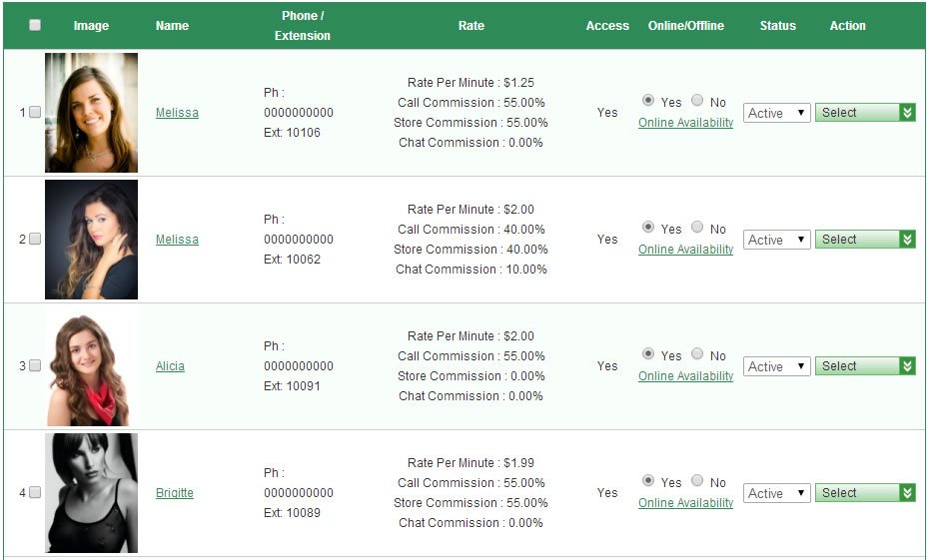This screenshot has height=560, width=931.
Task: Tick the checkbox for row 1
Action: click(35, 113)
